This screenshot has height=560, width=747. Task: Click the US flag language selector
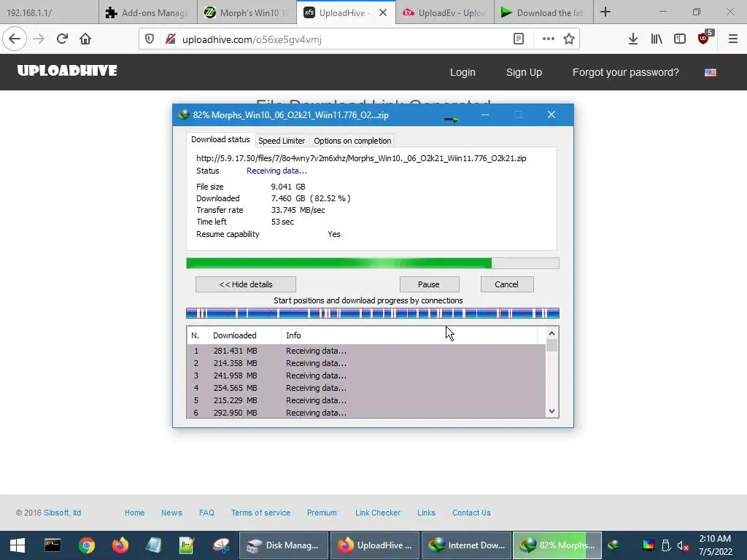[x=711, y=72]
